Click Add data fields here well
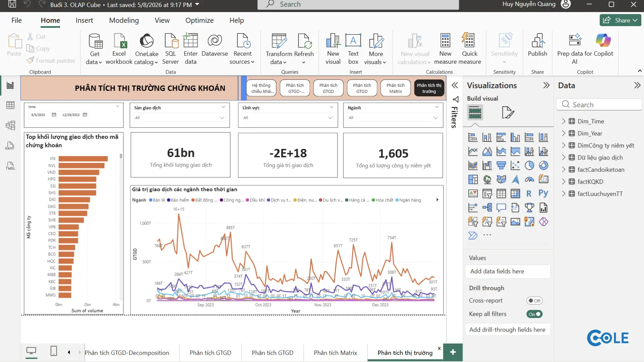The width and height of the screenshot is (644, 362). [x=507, y=271]
